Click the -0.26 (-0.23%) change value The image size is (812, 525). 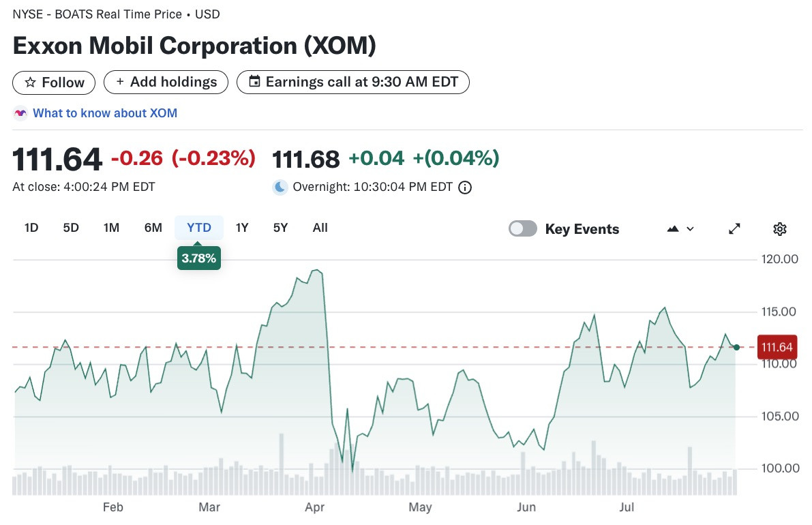[x=183, y=158]
